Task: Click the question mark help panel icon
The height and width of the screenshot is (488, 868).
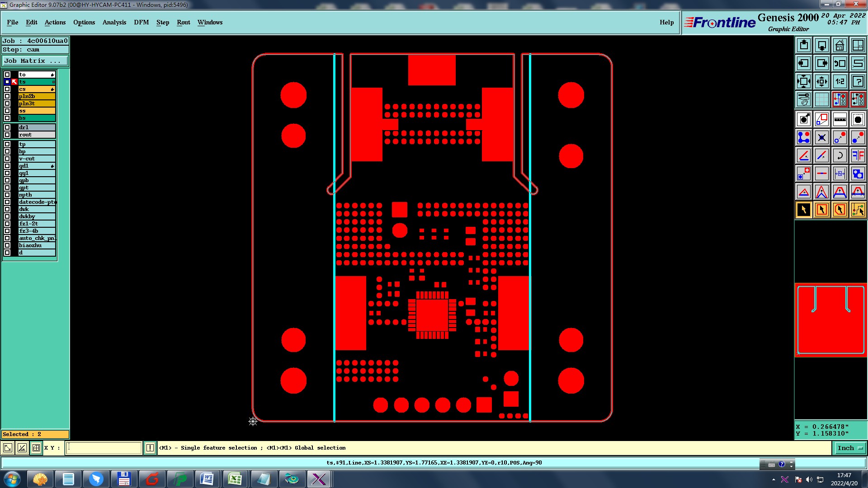Action: 858,81
